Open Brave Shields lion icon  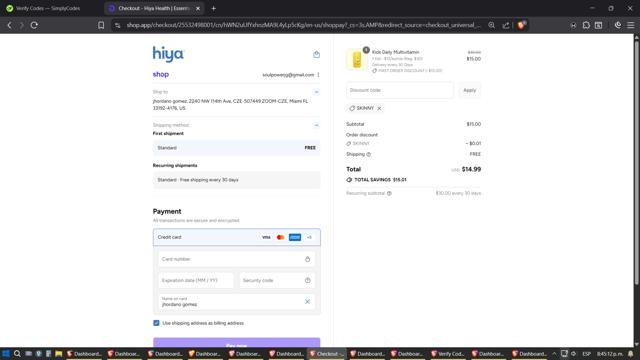[521, 25]
